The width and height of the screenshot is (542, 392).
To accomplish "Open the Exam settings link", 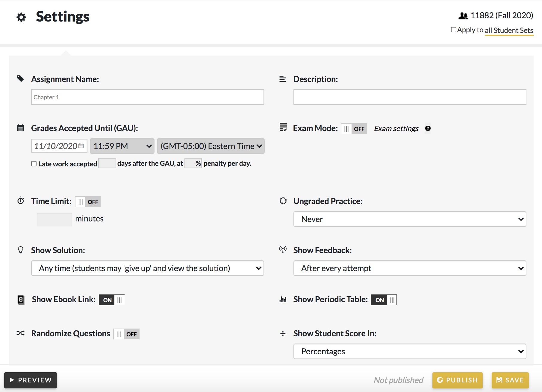I will tap(396, 128).
